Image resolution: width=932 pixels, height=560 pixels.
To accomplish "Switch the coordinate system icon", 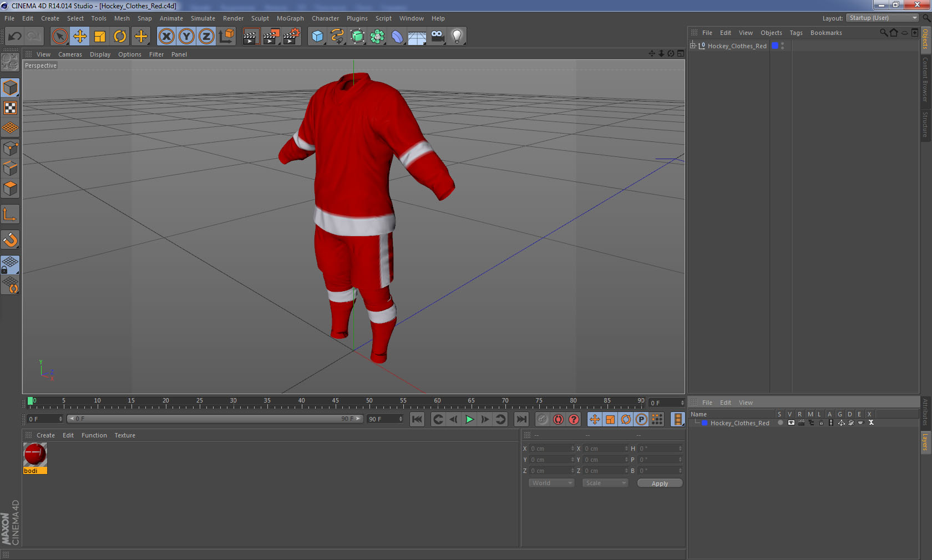I will tap(226, 37).
